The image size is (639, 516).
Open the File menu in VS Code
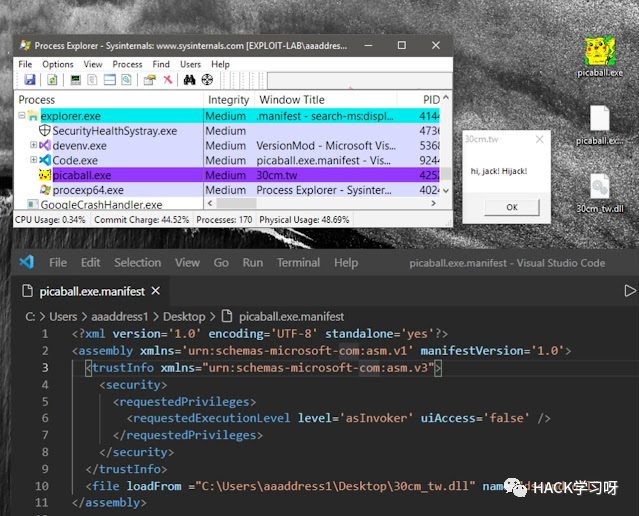58,262
